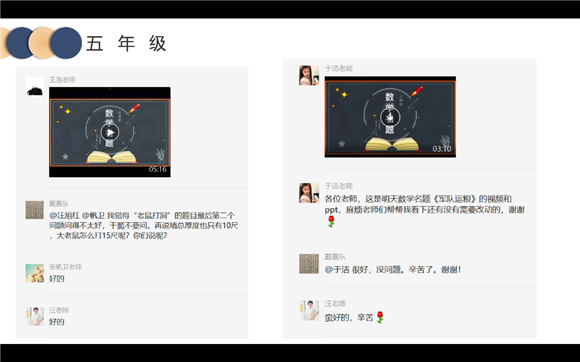Viewport: 580px width, 362px height.
Task: Click the 老鼠打洞 message from 戴嘉东
Action: (144, 226)
